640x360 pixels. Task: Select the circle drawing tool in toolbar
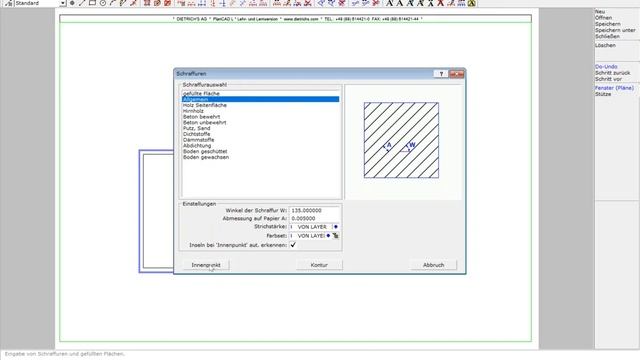pos(102,3)
